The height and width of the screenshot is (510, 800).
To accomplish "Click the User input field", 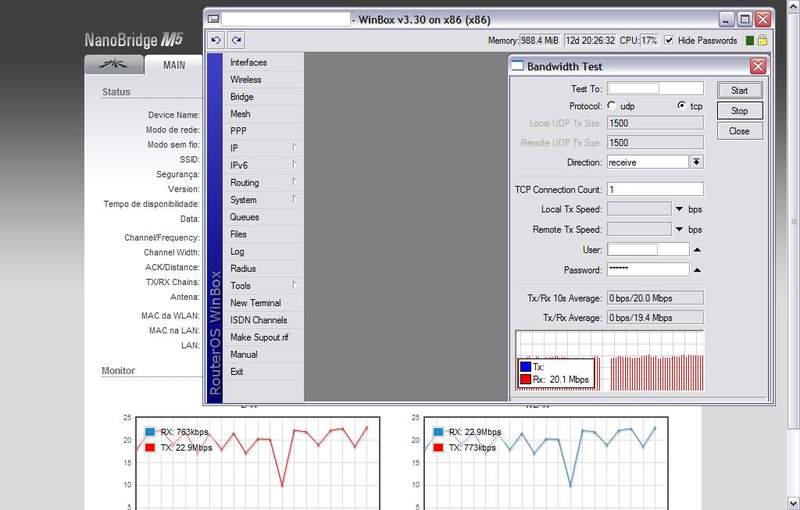I will (x=648, y=250).
